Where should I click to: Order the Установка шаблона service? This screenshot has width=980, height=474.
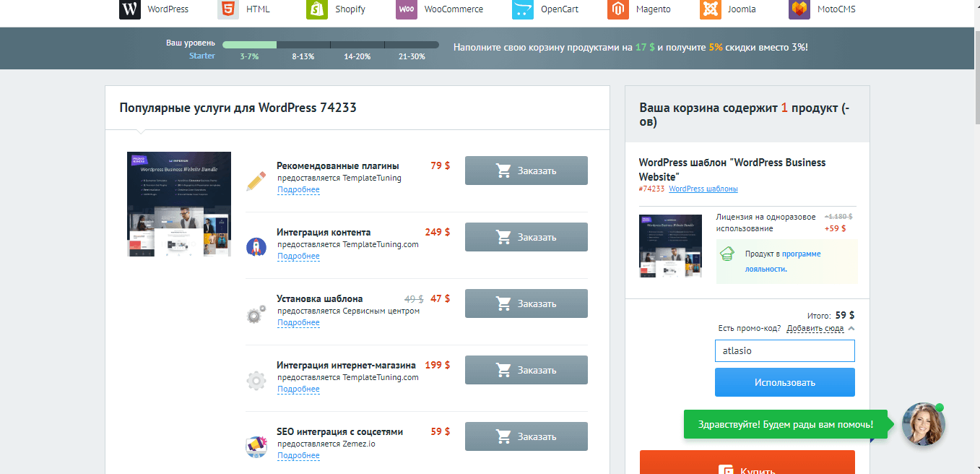coord(526,303)
